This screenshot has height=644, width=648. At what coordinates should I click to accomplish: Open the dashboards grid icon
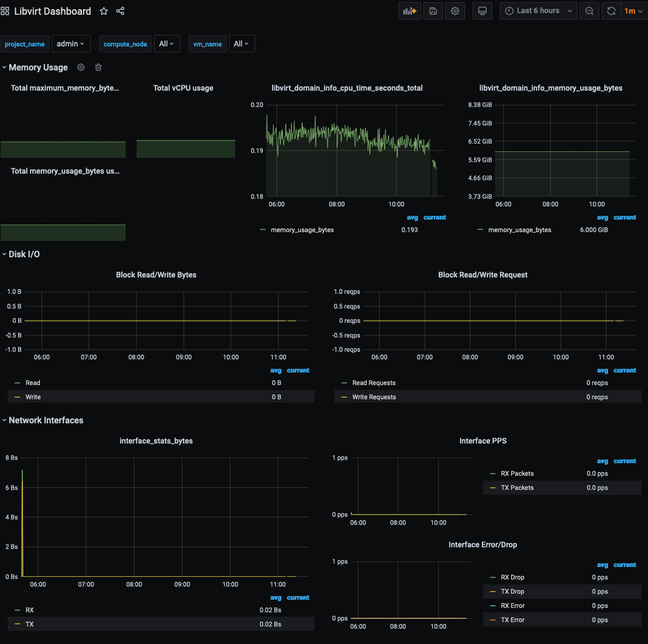point(5,11)
